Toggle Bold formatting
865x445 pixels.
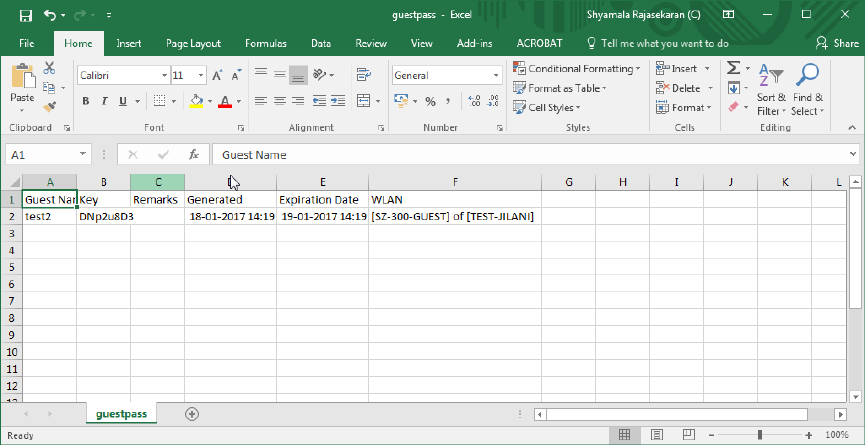pyautogui.click(x=86, y=101)
